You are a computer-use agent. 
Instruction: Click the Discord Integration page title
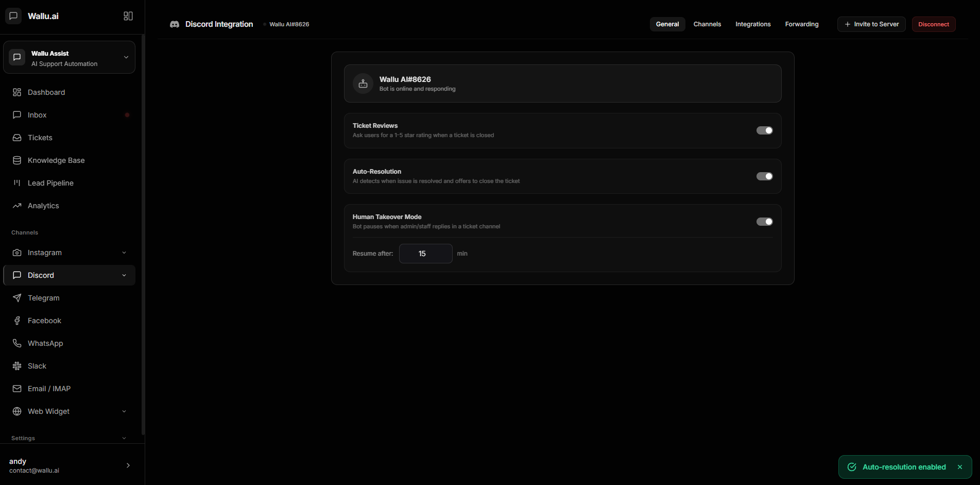(219, 24)
